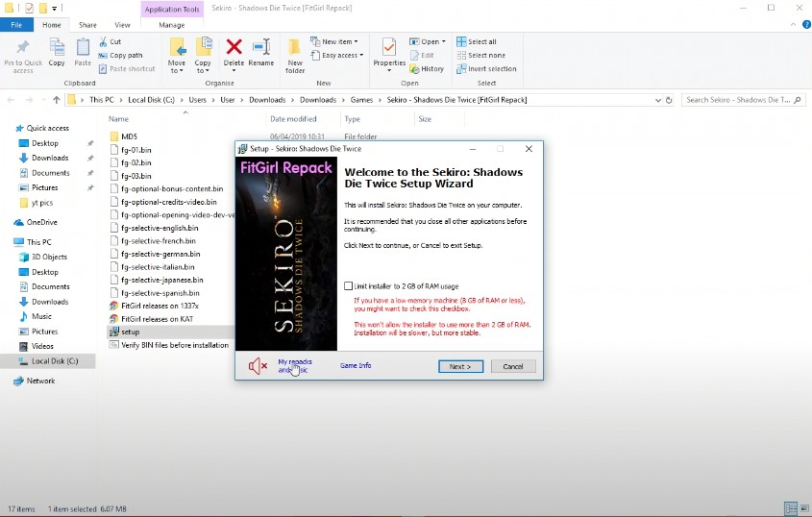The width and height of the screenshot is (812, 517).
Task: Expand the Open dropdown in ribbon
Action: 428,41
